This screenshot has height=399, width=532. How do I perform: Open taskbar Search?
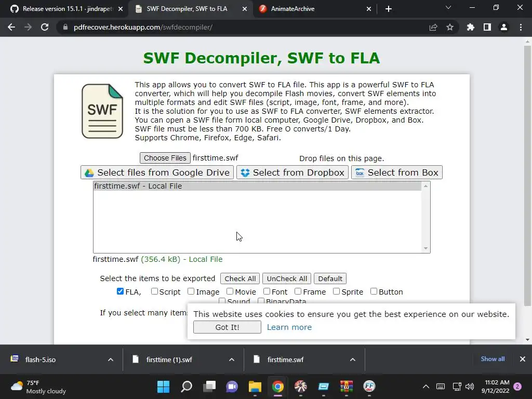187,387
